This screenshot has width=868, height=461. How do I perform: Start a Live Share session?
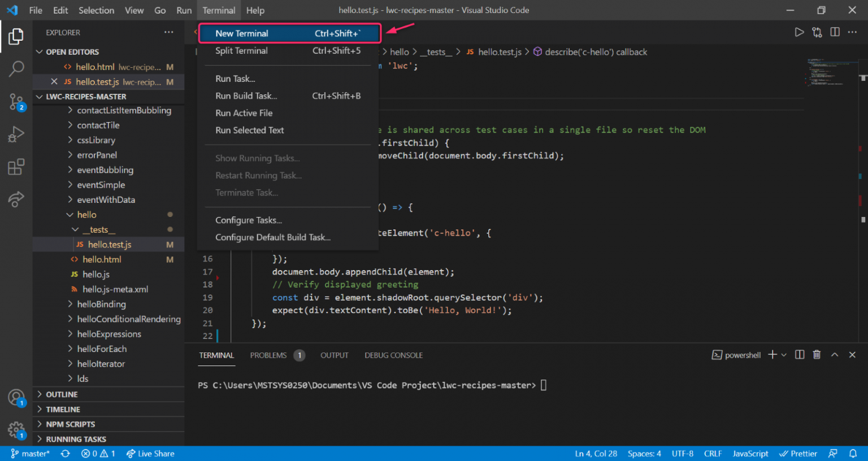(x=150, y=453)
